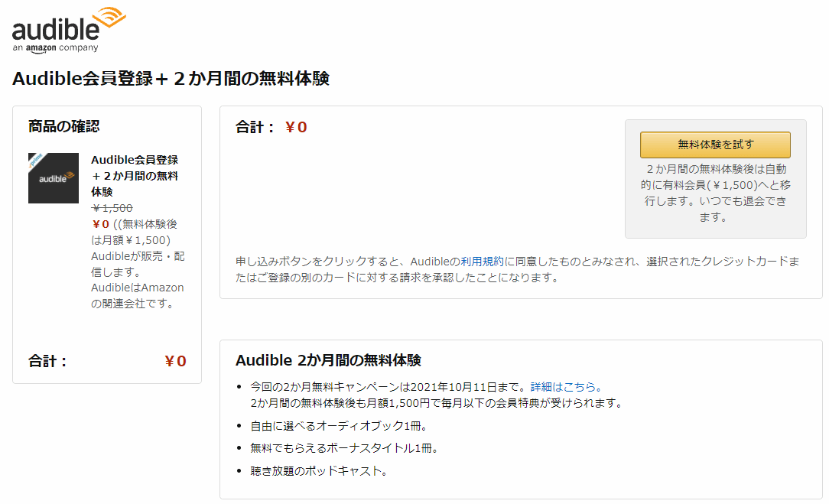Click the Audible会員登録＋２か月間の無料体験 product title
Viewport: 829px width, 504px height.
135,176
